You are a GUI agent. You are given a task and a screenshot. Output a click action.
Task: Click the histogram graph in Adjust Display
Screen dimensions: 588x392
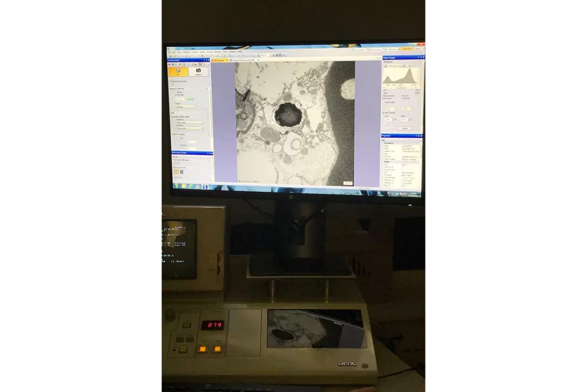[x=401, y=76]
